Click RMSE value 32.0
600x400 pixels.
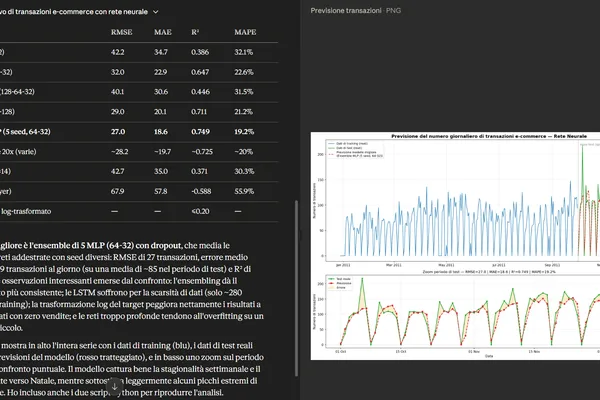(x=117, y=72)
